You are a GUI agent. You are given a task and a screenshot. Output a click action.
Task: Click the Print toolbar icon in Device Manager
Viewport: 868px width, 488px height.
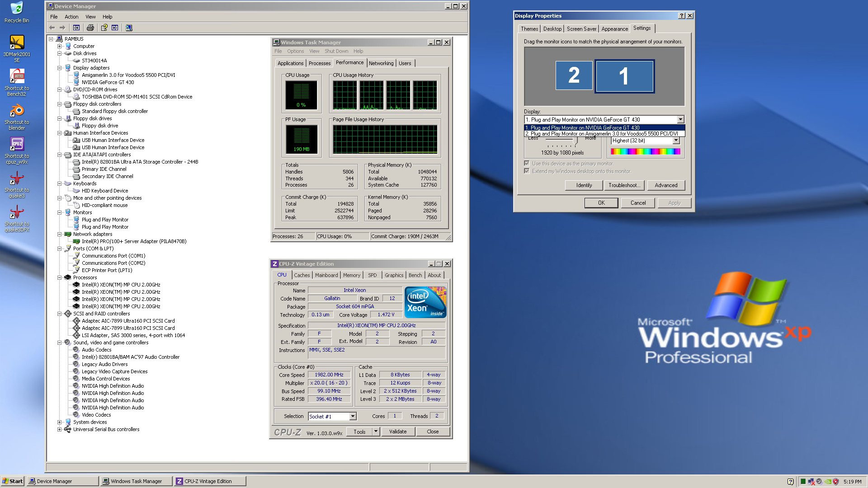(x=90, y=28)
